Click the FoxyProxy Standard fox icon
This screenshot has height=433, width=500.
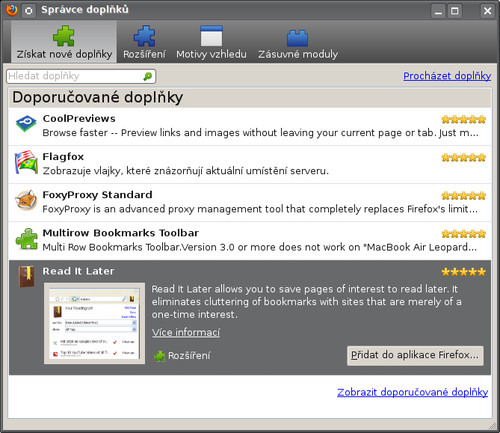click(x=26, y=200)
